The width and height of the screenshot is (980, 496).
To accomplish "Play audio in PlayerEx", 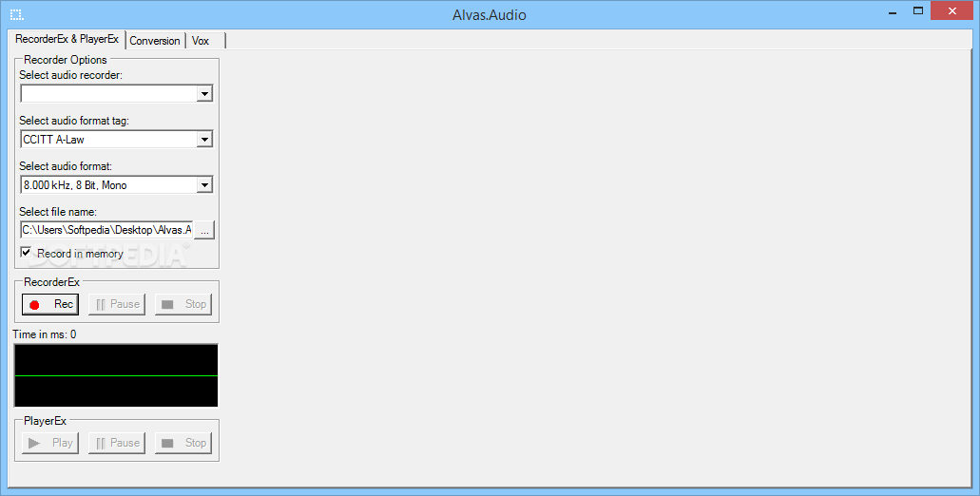I will tap(50, 443).
